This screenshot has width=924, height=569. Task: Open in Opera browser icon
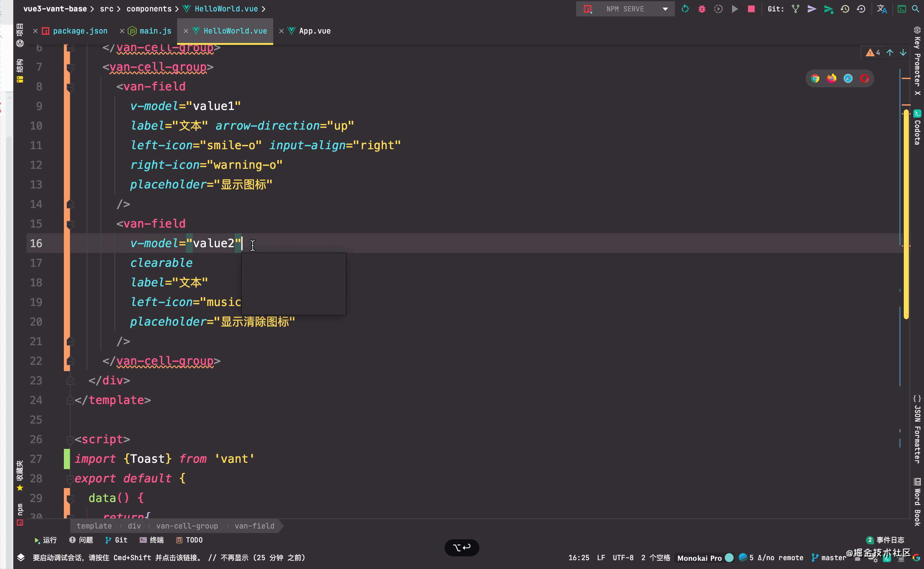point(865,78)
